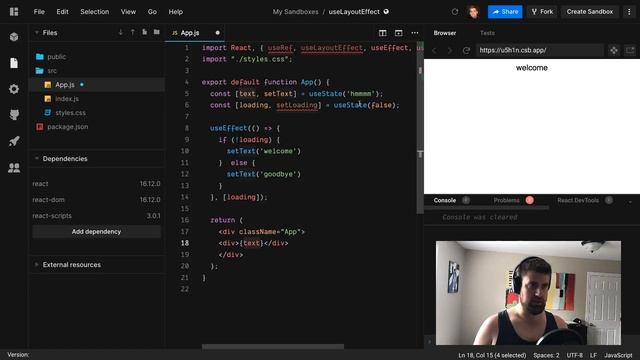Collapse the src folder
This screenshot has width=640, height=360.
tap(52, 71)
